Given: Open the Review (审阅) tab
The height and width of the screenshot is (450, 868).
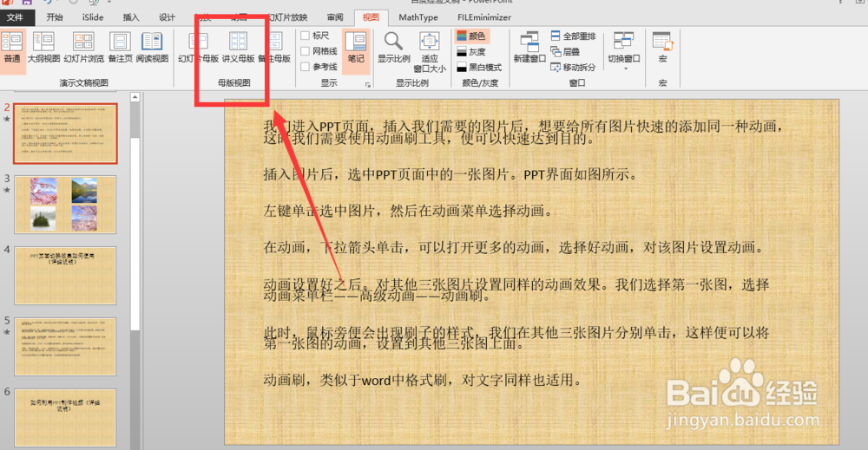Looking at the screenshot, I should coord(335,17).
